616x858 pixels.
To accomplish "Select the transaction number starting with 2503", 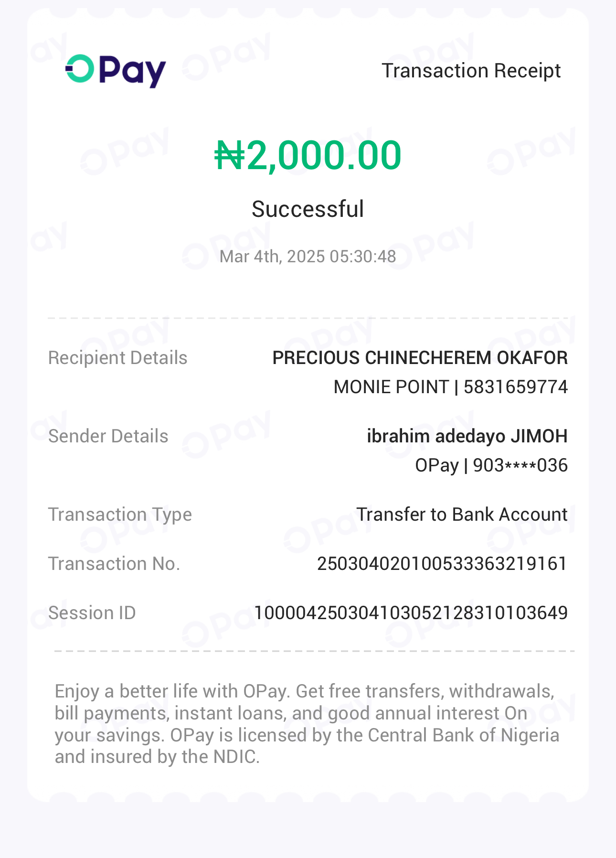I will 442,564.
